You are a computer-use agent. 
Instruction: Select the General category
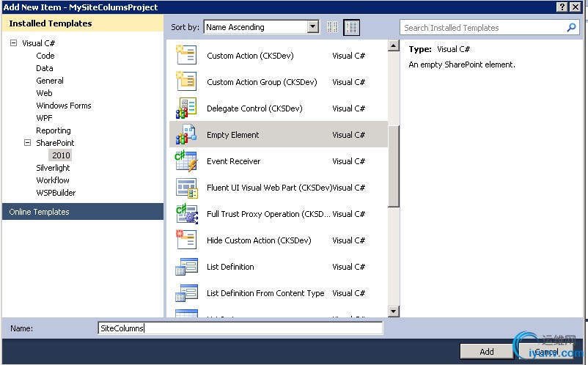pos(50,81)
